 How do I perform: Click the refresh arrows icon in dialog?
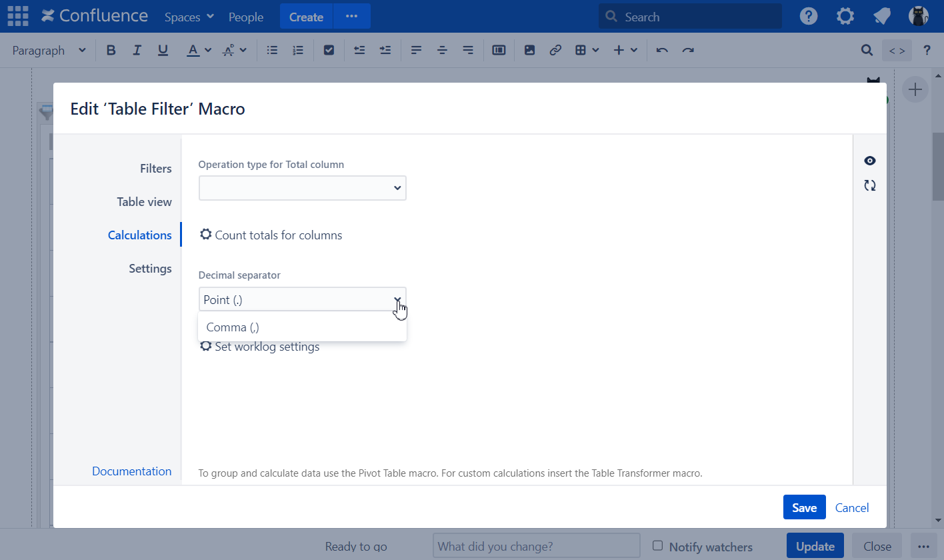coord(869,186)
